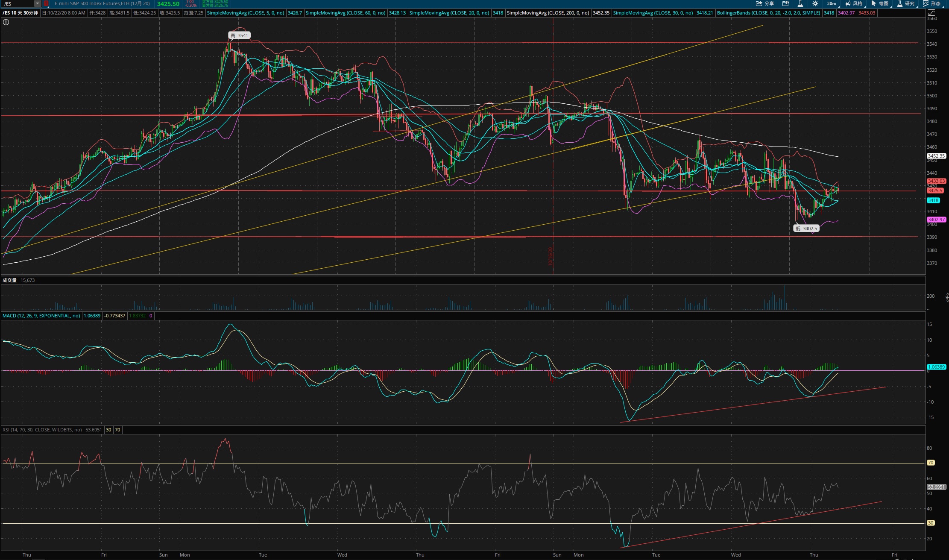Open the 分享 share menu

(x=765, y=3)
